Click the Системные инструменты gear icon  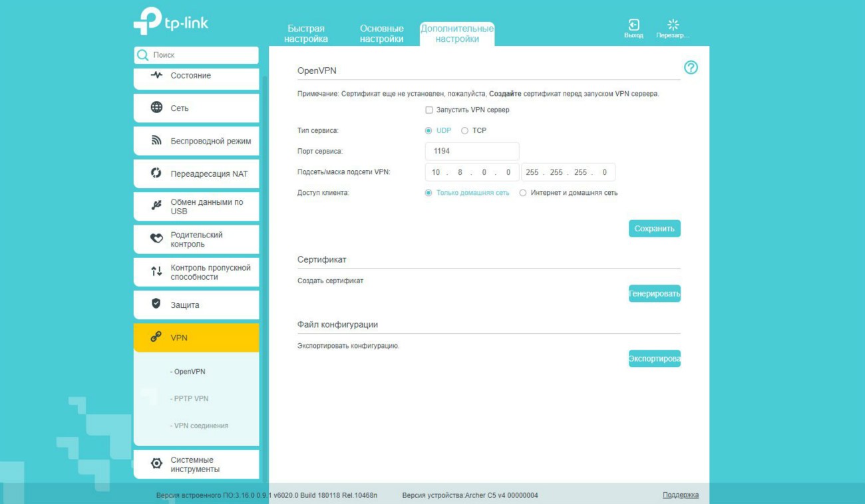(x=156, y=464)
